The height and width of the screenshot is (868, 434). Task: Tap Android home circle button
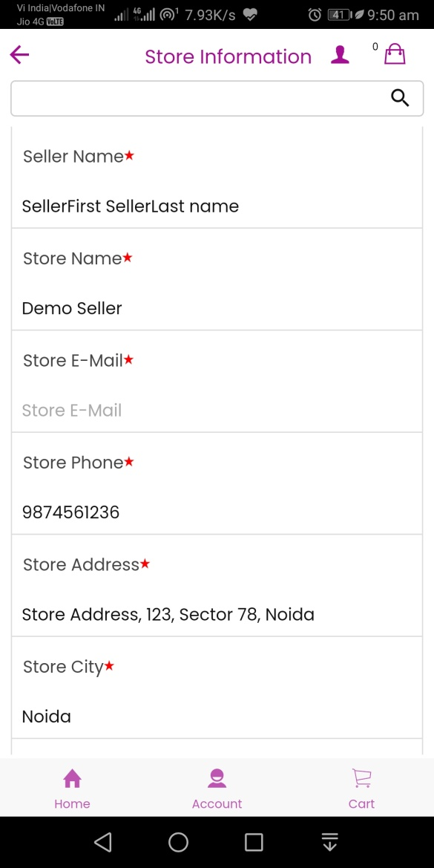[178, 842]
